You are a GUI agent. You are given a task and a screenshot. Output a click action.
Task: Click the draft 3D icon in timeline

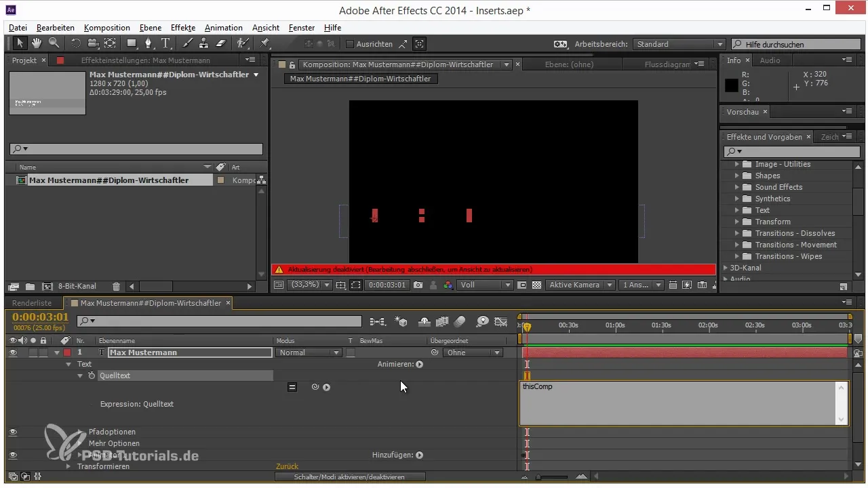(x=401, y=321)
